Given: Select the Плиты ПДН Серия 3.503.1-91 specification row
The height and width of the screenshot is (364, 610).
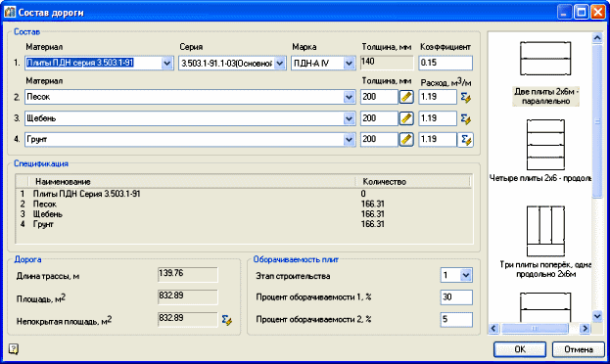Looking at the screenshot, I should tap(244, 194).
